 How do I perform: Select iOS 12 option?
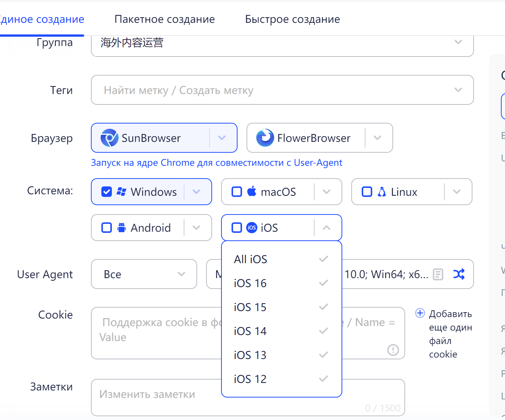[282, 379]
